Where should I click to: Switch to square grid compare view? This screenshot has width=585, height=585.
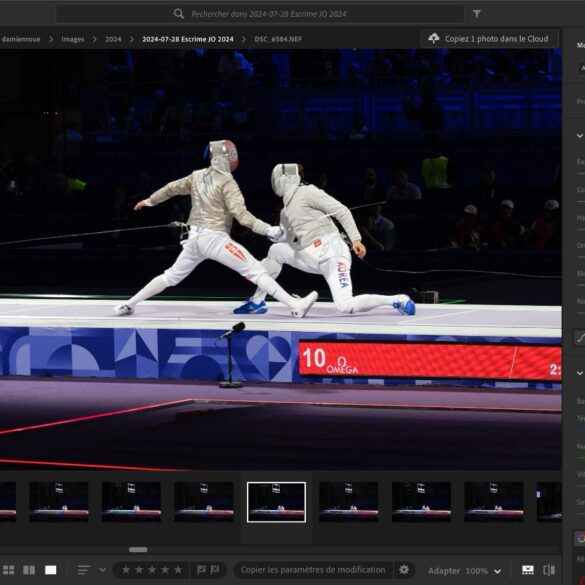(x=29, y=570)
